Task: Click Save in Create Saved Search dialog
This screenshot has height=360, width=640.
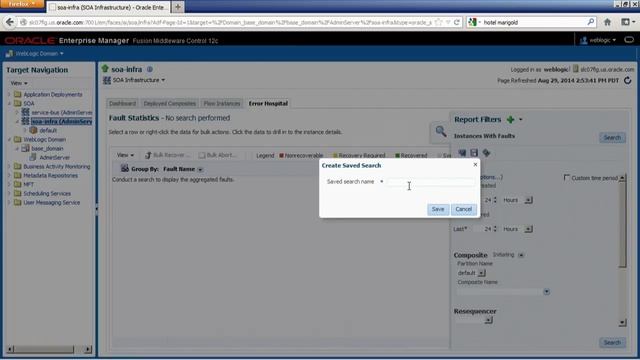Action: click(438, 209)
